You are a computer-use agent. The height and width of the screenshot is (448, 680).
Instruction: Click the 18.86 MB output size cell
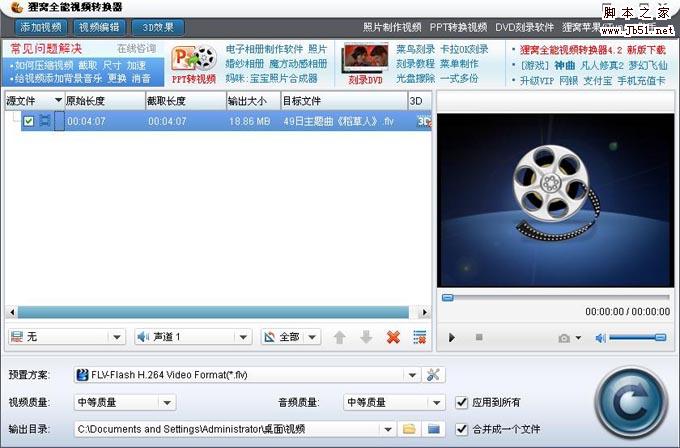pos(249,121)
